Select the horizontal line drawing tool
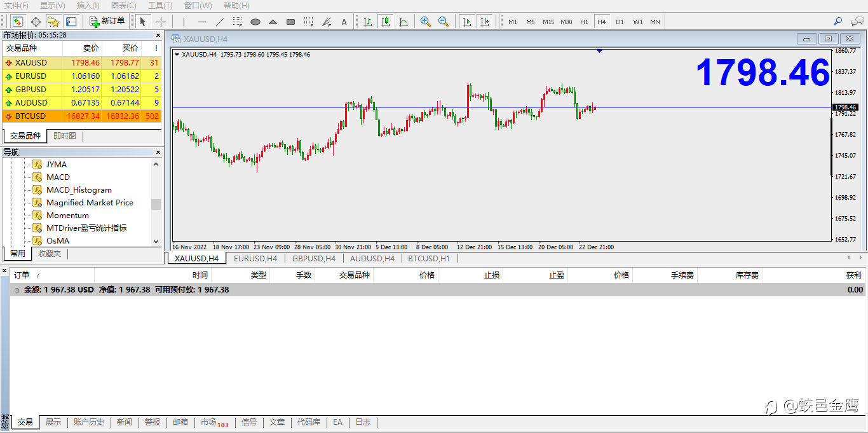 point(201,22)
